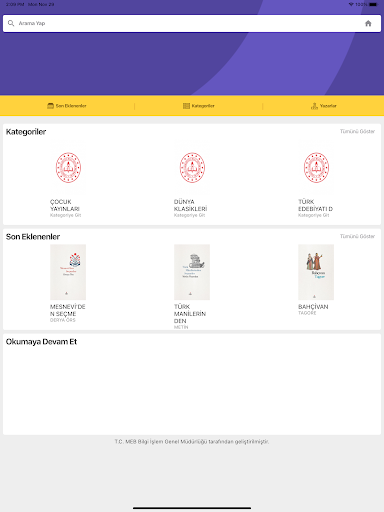Open the Türk Manilerinden book cover
The height and width of the screenshot is (512, 384).
tap(192, 272)
